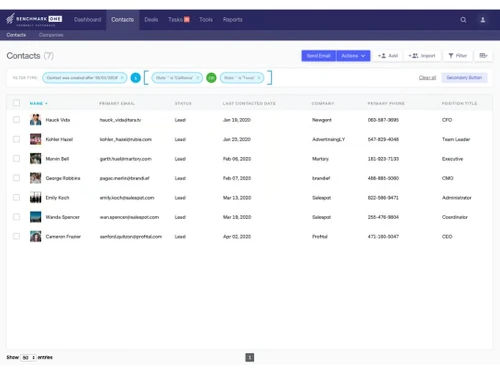The height and width of the screenshot is (375, 500).
Task: Click the LAST CONTACTED DATE column header
Action: (249, 103)
